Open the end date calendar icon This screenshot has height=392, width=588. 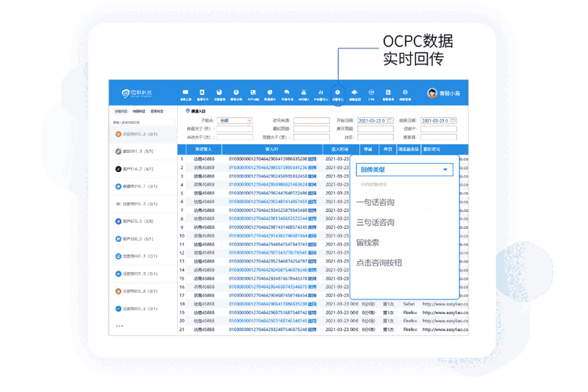coord(453,121)
